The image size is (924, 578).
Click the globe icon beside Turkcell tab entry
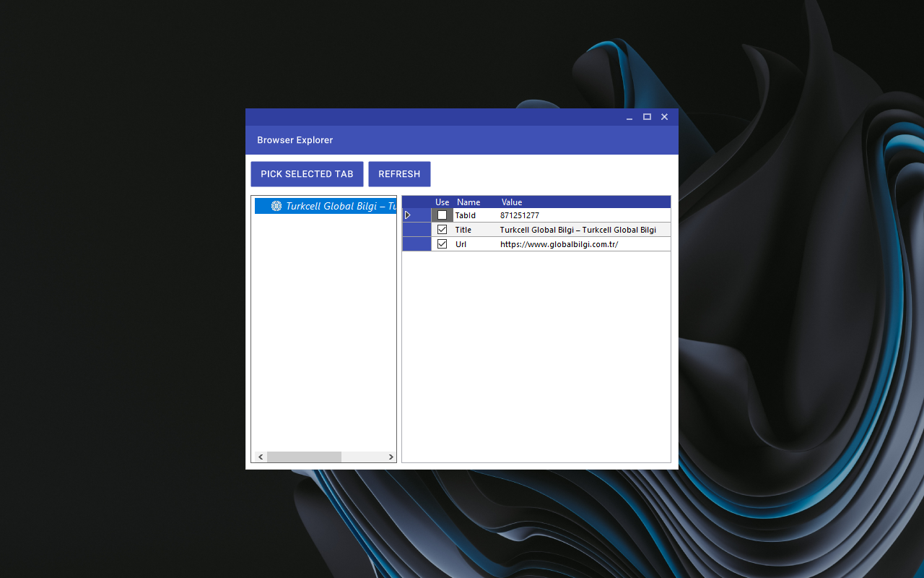point(276,206)
